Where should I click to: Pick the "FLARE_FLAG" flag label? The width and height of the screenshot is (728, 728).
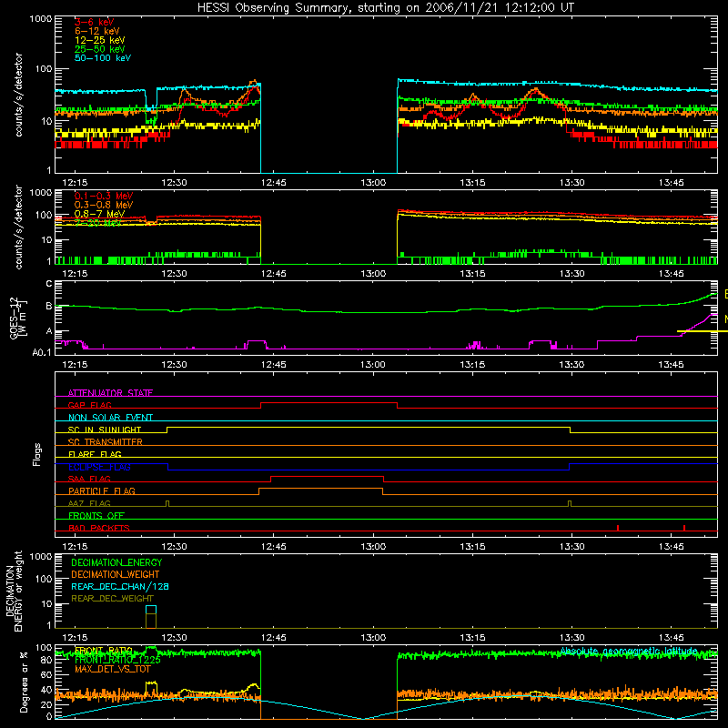(95, 454)
